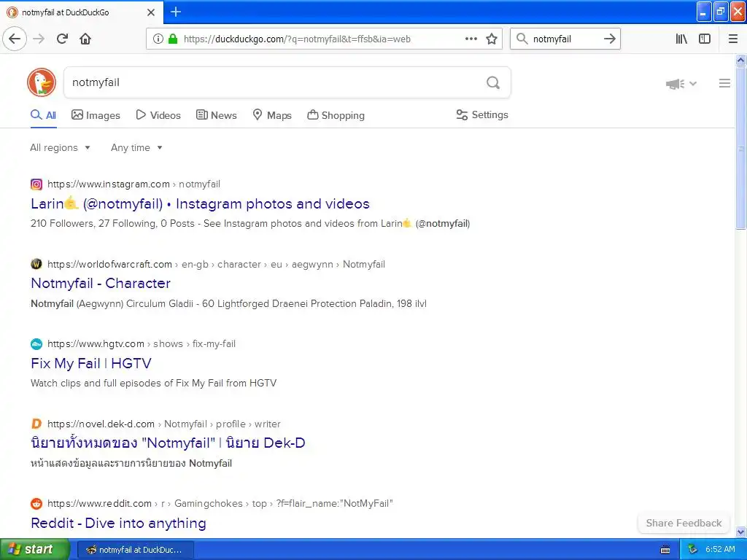
Task: Open the DuckDuckGo side menu icon
Action: 724,83
